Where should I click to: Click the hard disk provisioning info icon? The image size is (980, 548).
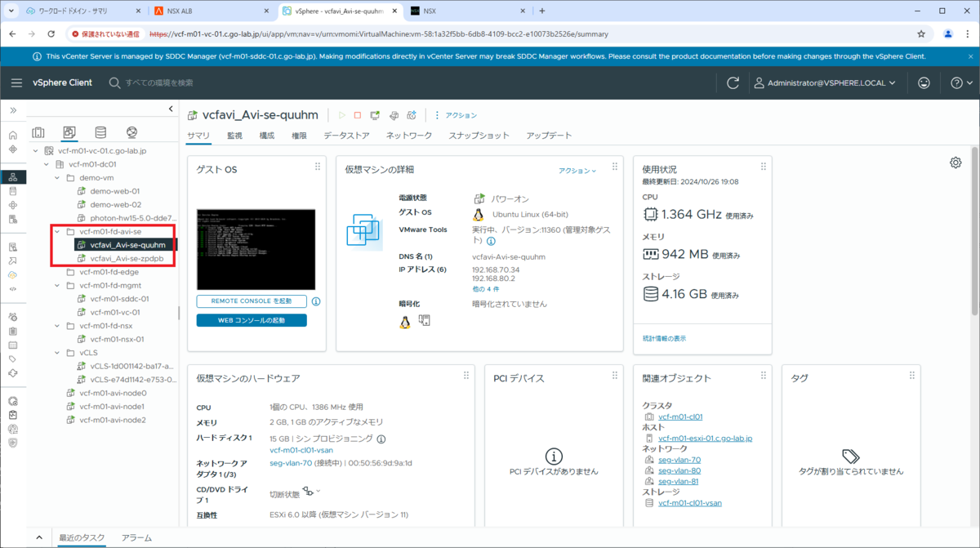point(381,439)
